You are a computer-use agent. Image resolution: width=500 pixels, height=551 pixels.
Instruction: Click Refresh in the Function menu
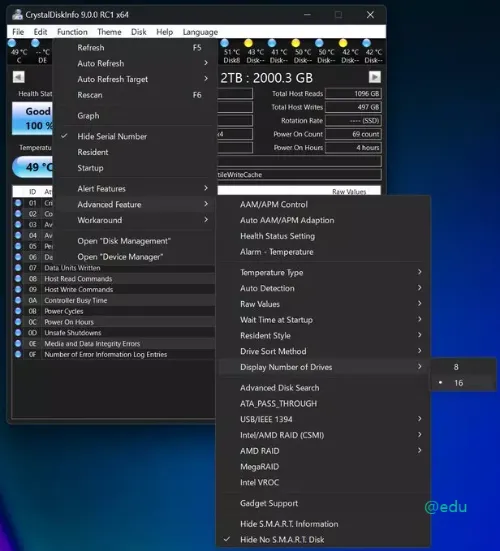pyautogui.click(x=135, y=47)
